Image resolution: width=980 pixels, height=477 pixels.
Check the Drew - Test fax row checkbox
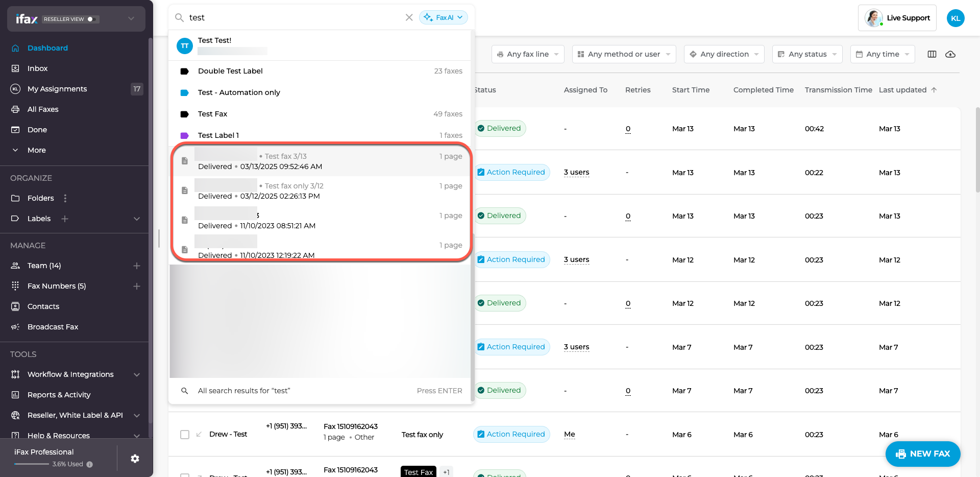coord(185,435)
